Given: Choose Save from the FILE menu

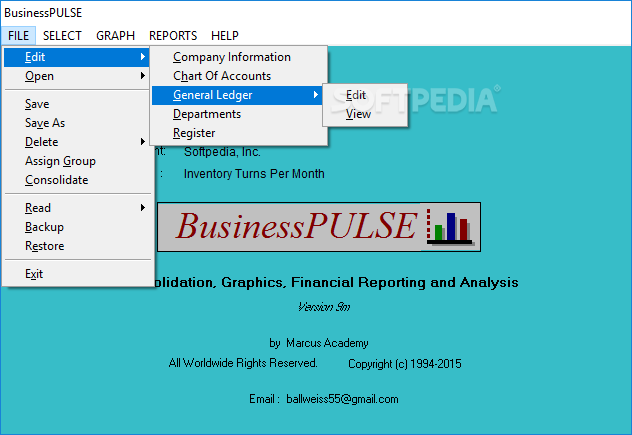Looking at the screenshot, I should [x=77, y=104].
